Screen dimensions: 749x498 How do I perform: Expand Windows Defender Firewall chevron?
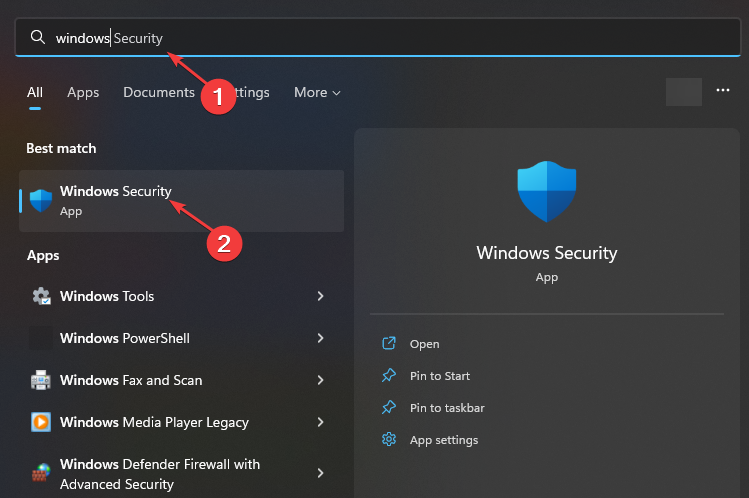tap(321, 473)
